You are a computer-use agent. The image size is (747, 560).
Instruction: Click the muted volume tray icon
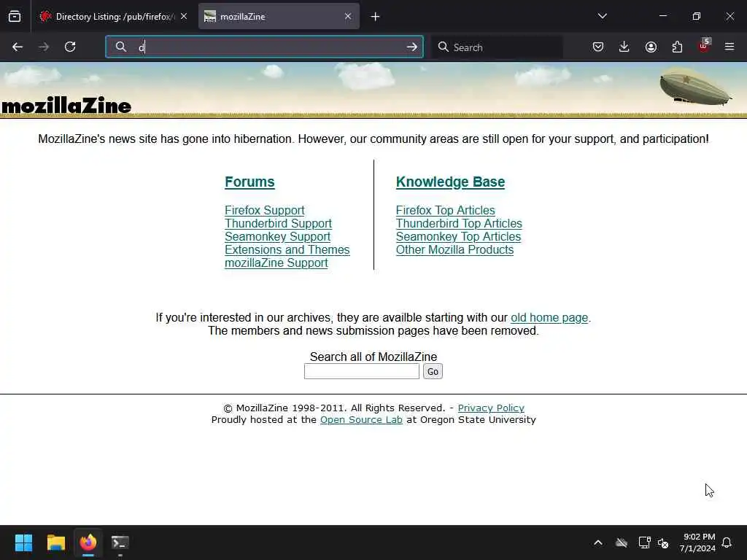662,542
